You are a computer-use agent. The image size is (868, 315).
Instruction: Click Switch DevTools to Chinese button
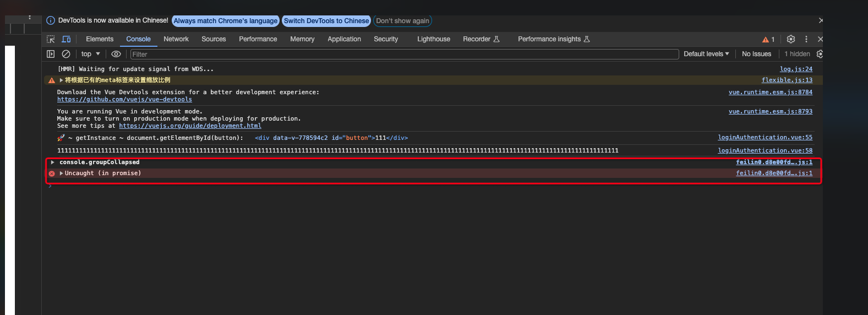click(x=326, y=21)
